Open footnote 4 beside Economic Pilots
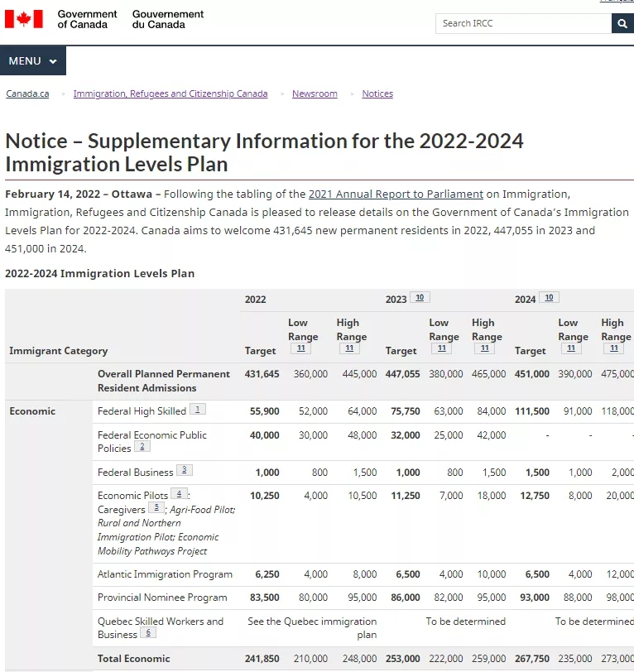634x672 pixels. click(x=179, y=494)
